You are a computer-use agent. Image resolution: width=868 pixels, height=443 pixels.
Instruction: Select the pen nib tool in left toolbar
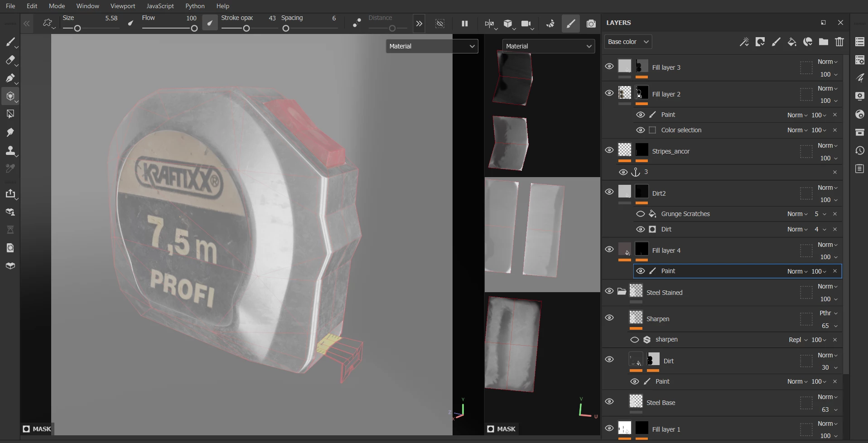(x=10, y=78)
